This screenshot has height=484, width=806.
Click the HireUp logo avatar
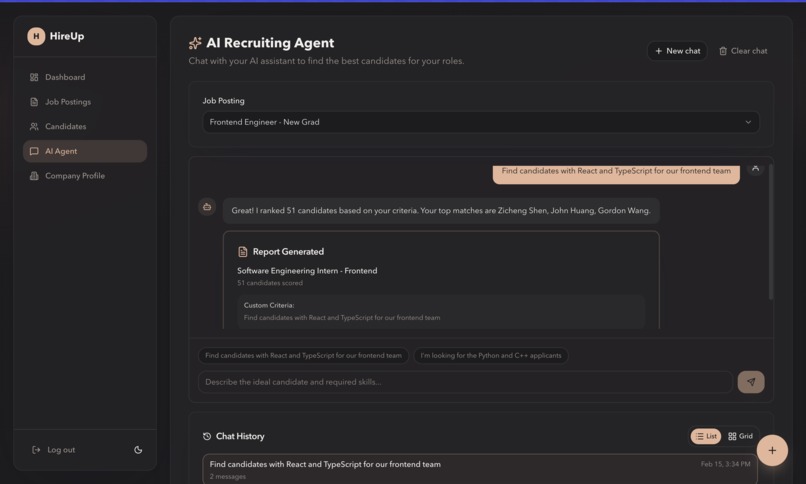point(36,36)
